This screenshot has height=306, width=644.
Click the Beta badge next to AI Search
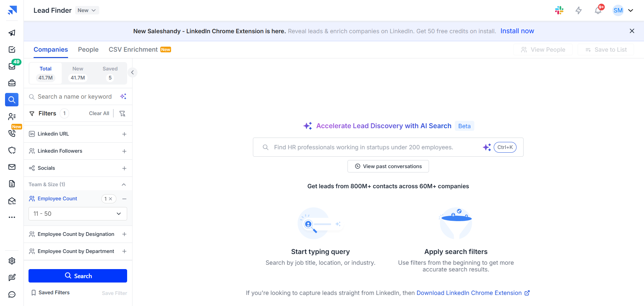point(465,126)
